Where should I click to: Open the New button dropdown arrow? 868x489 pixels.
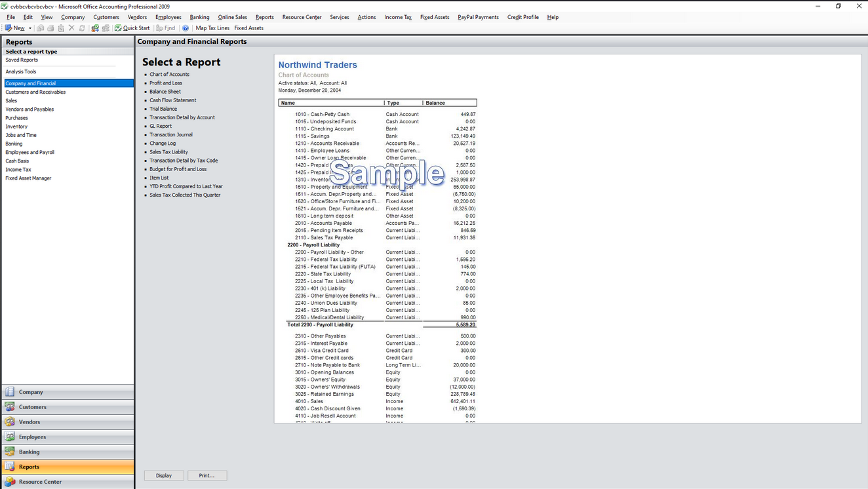(30, 28)
